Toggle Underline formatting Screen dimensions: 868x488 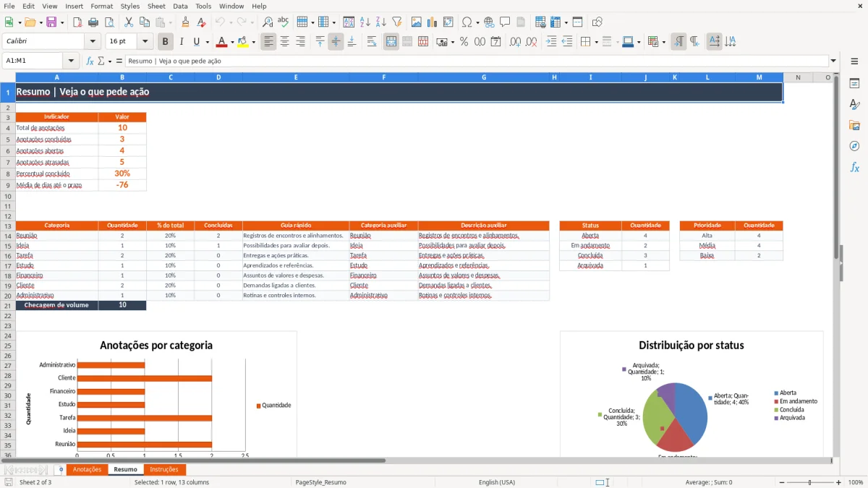click(x=197, y=42)
